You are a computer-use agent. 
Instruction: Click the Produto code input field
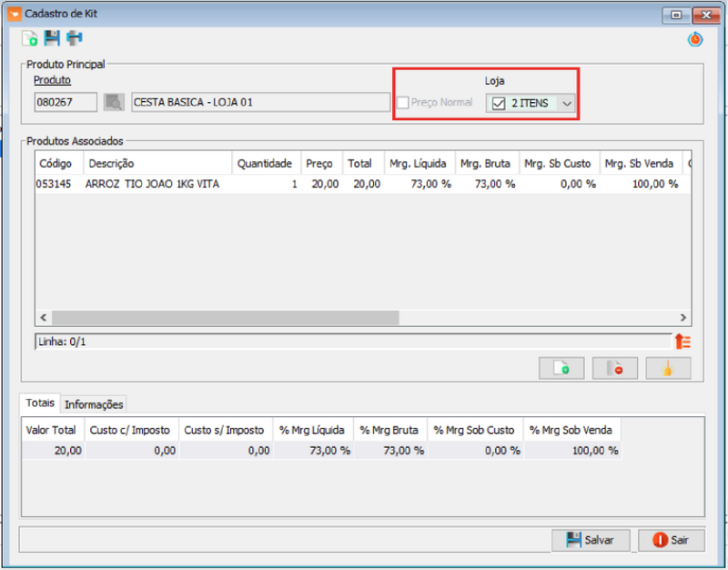66,102
